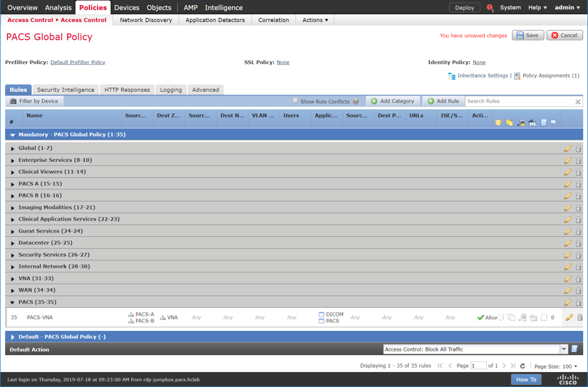
Task: Click the page number input field
Action: click(478, 366)
